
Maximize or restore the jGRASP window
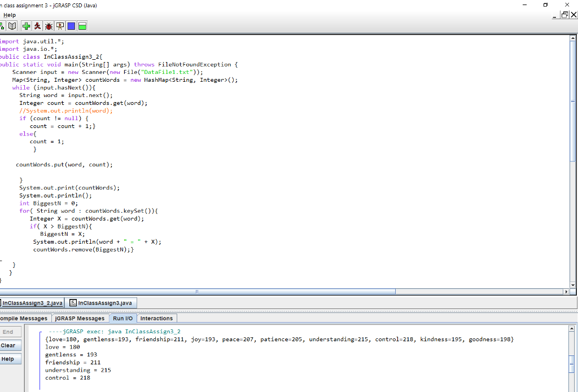546,5
